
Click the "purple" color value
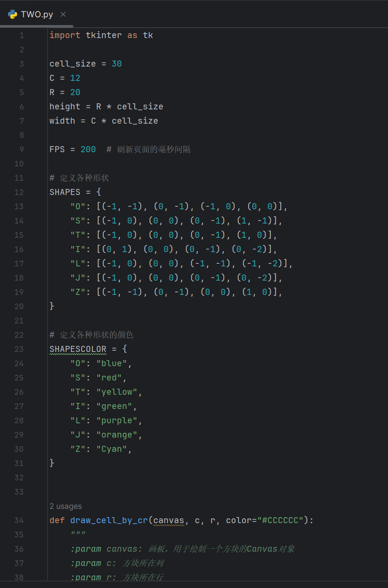pyautogui.click(x=117, y=420)
